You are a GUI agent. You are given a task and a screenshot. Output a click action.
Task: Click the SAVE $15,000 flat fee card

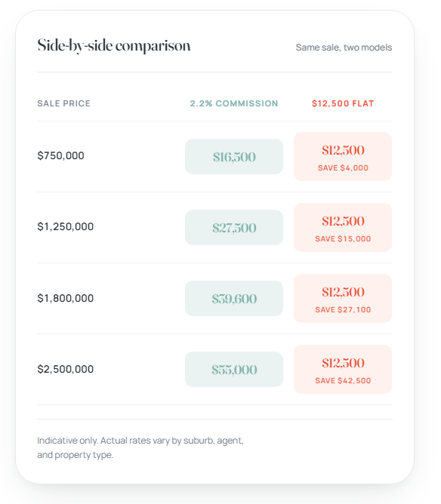(343, 227)
